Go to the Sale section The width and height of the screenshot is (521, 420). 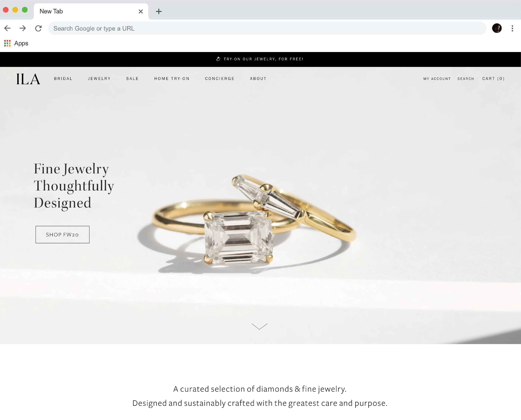tap(132, 79)
